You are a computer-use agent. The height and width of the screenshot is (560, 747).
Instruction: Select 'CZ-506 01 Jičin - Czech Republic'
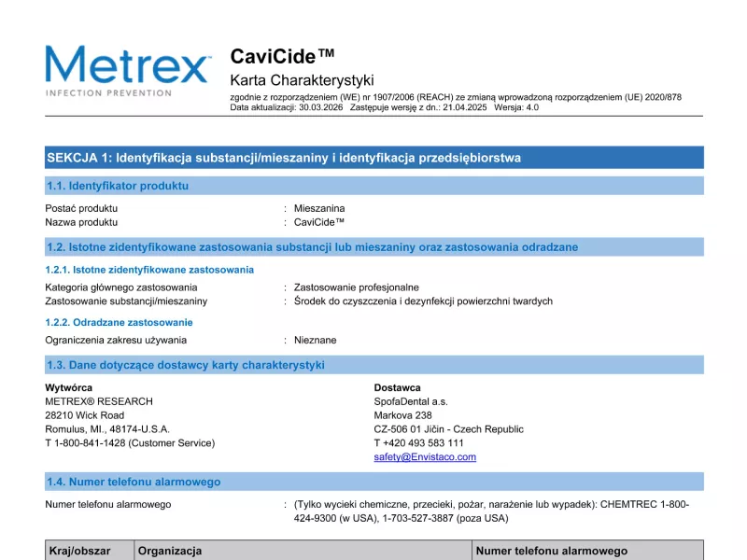click(x=448, y=429)
